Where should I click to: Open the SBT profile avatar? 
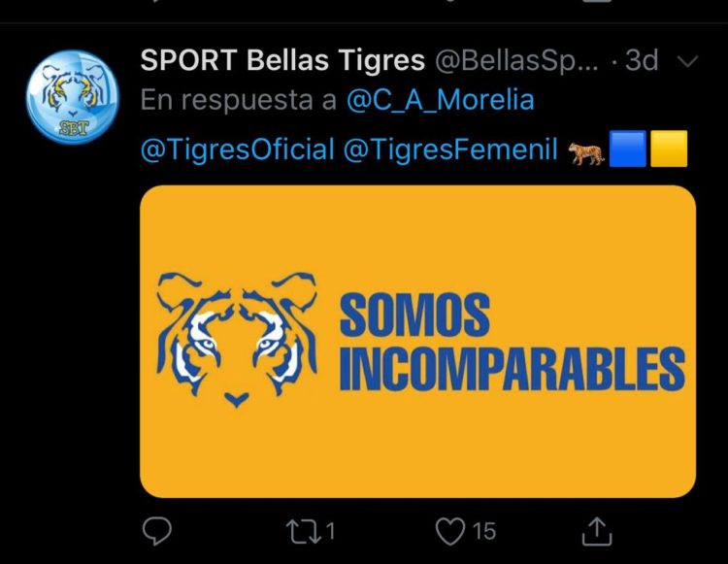coord(73,96)
